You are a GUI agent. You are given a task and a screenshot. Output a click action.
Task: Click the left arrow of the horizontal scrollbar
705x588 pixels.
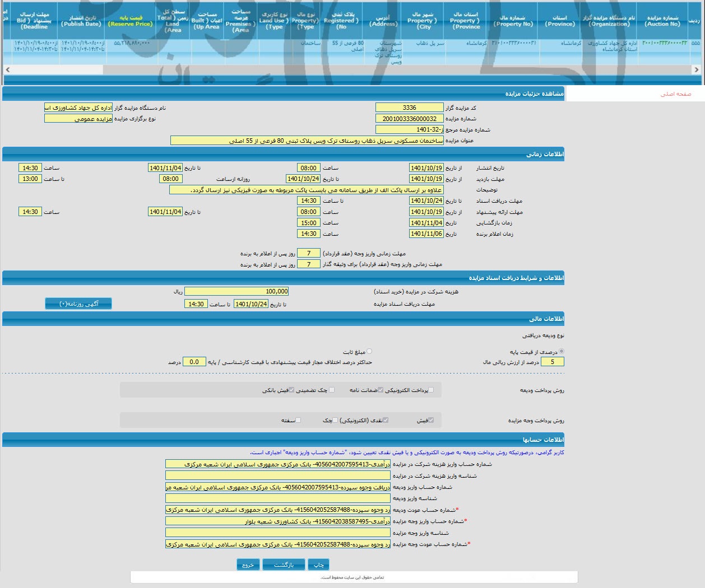(7, 70)
